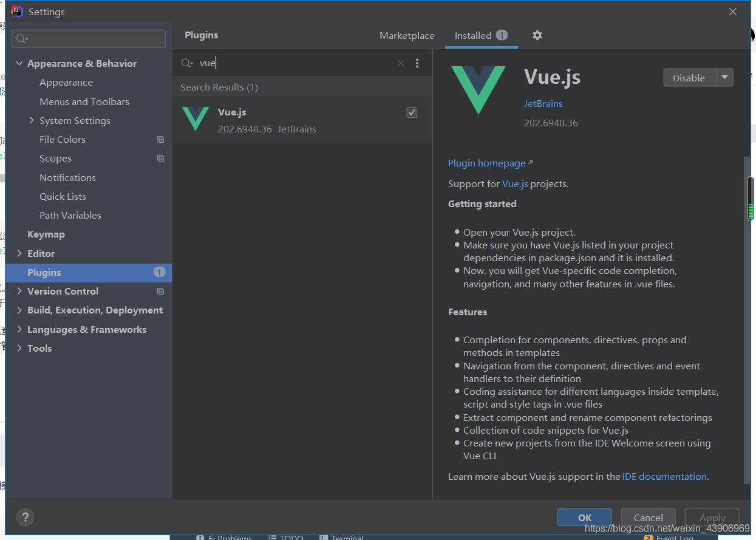Click the project-level icon beside File Colors

coord(160,140)
